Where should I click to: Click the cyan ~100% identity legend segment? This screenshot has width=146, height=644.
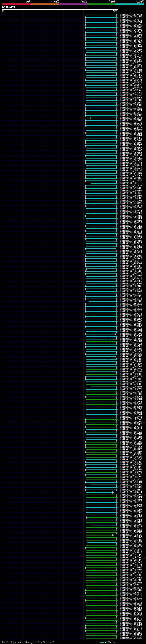coord(130,4)
